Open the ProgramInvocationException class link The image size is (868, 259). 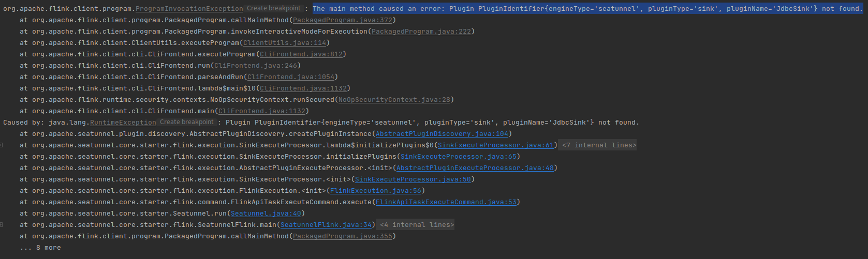tap(189, 9)
